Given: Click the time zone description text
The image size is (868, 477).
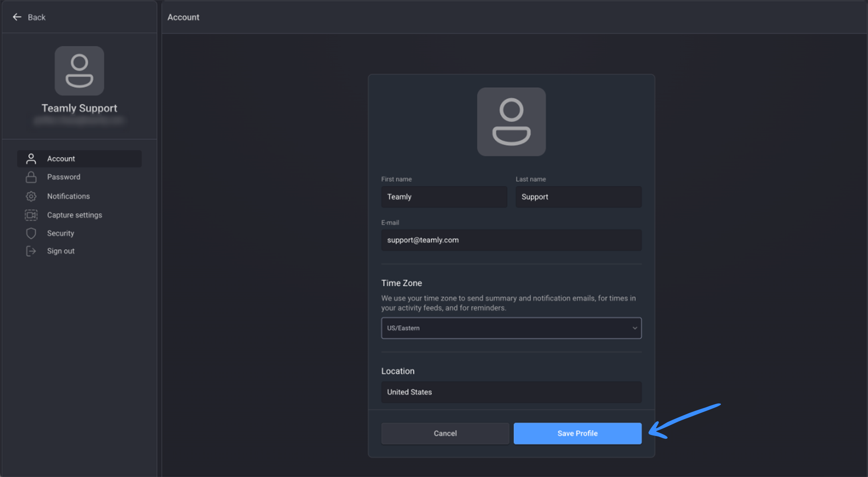Looking at the screenshot, I should pyautogui.click(x=508, y=303).
